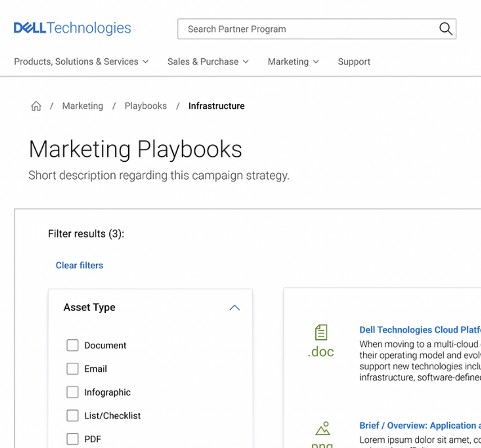Click the Playbooks breadcrumb link
Screen dimensions: 481x448
click(x=146, y=106)
